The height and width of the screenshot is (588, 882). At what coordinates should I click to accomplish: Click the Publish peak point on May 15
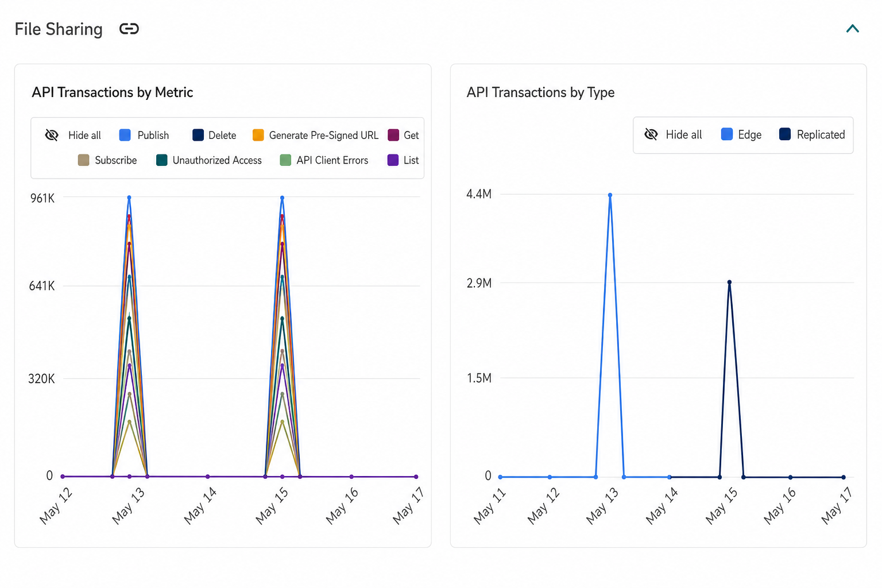(x=282, y=198)
